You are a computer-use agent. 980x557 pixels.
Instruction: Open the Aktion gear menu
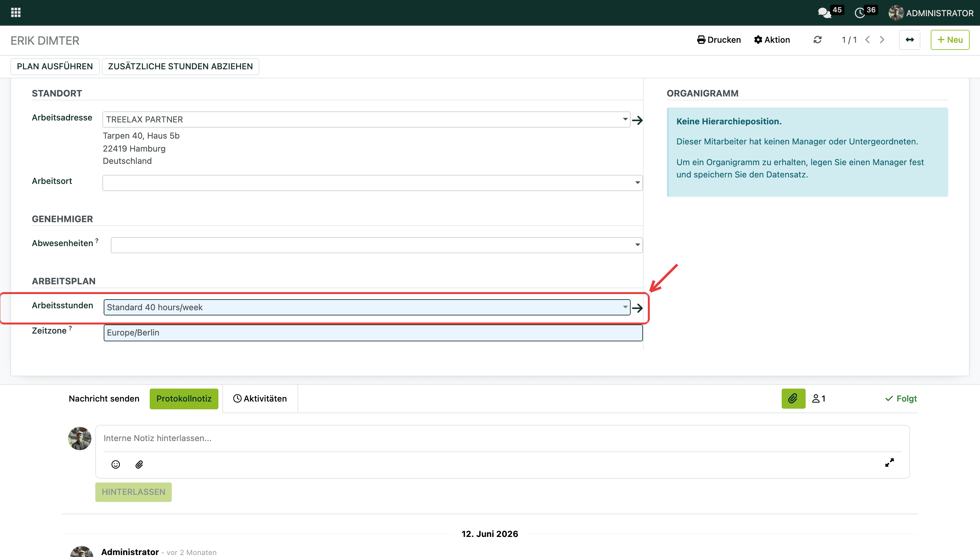772,40
